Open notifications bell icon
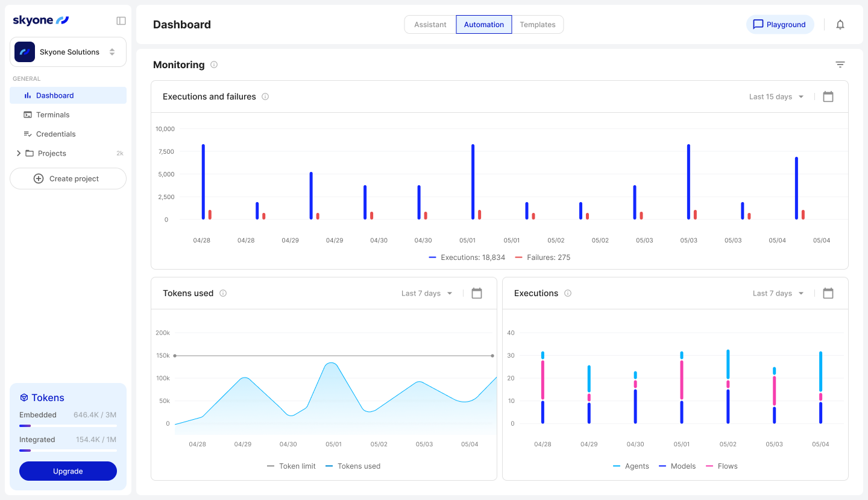The height and width of the screenshot is (500, 868). click(x=840, y=25)
